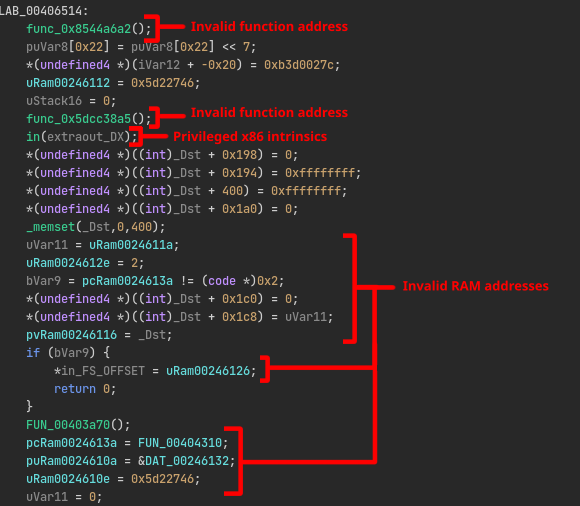Screen dimensions: 580x506
Task: Select the _Dst + 0x198 assignment line
Action: (162, 155)
